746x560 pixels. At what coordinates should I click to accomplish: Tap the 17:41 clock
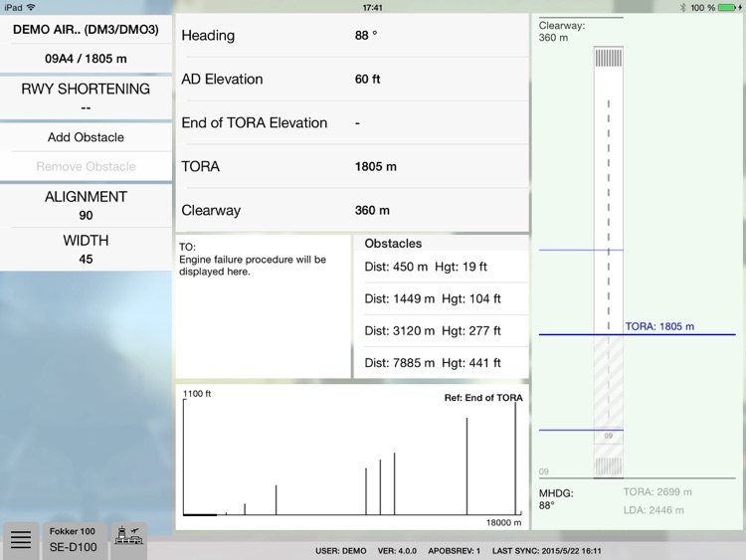[373, 8]
